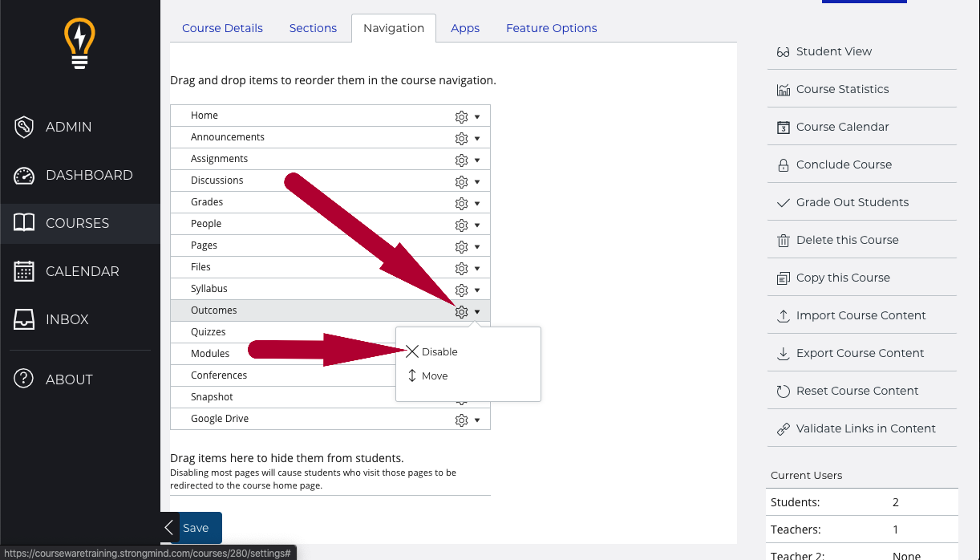The width and height of the screenshot is (980, 560).
Task: Select the Syllabus navigation row
Action: point(209,289)
